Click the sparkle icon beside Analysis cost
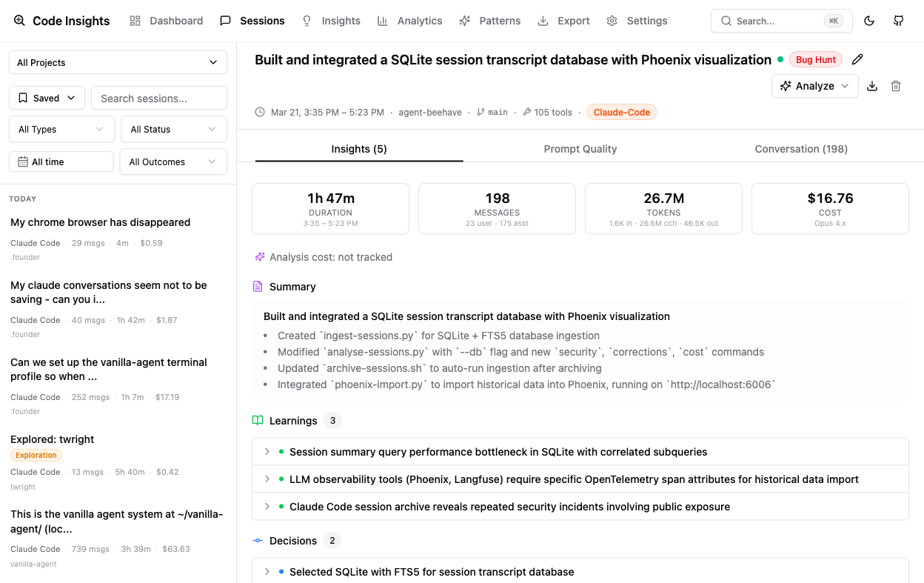 (260, 257)
